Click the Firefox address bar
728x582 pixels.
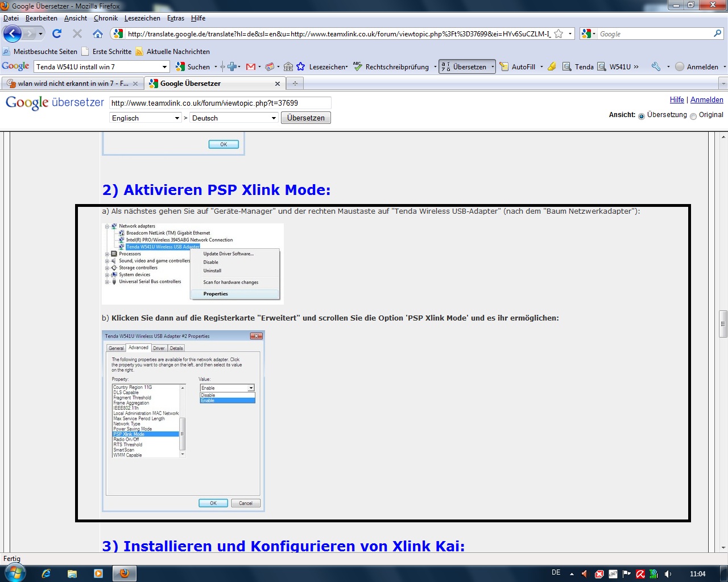pos(339,34)
